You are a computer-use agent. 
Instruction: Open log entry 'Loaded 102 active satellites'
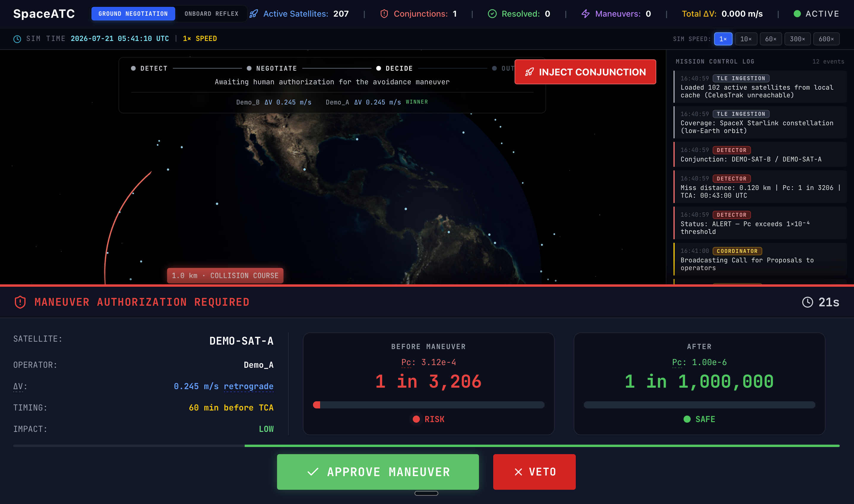(760, 87)
